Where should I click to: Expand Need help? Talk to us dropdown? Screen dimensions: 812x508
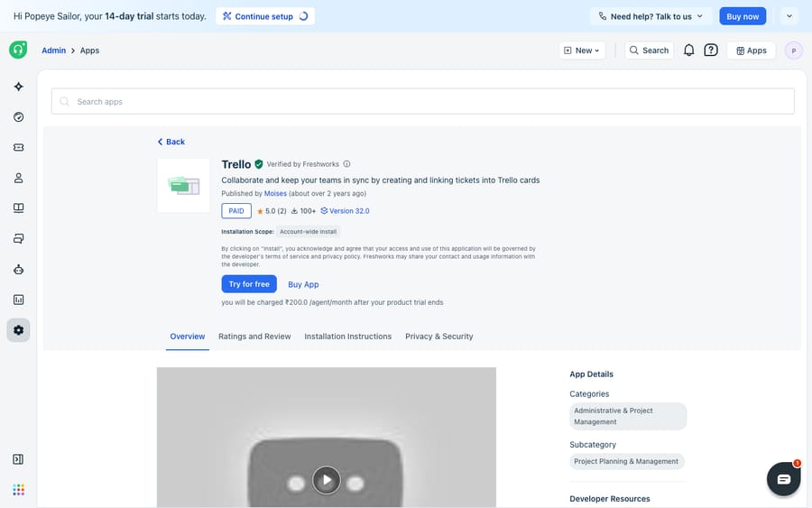651,16
